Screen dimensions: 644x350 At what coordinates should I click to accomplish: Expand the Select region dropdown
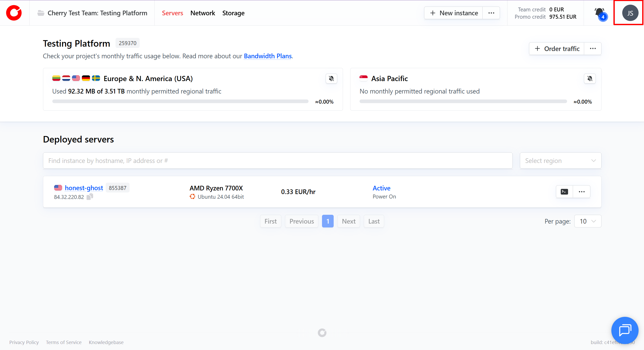(x=560, y=161)
